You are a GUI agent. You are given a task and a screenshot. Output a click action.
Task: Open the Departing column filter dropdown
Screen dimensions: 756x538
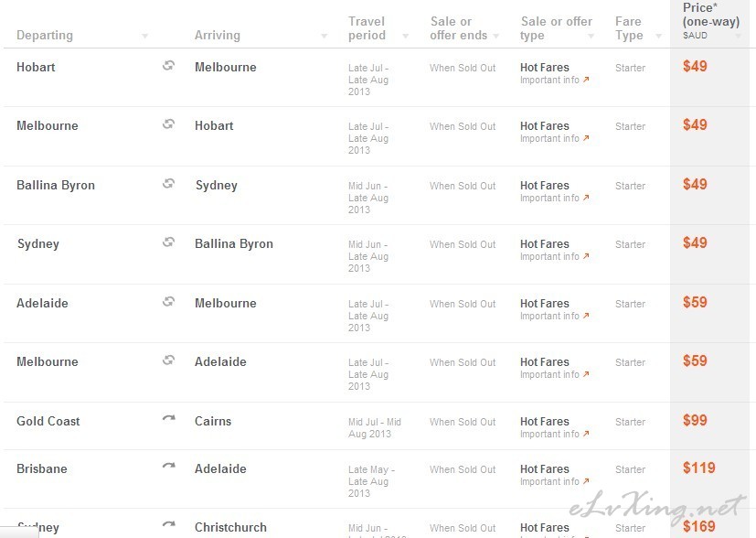click(144, 37)
